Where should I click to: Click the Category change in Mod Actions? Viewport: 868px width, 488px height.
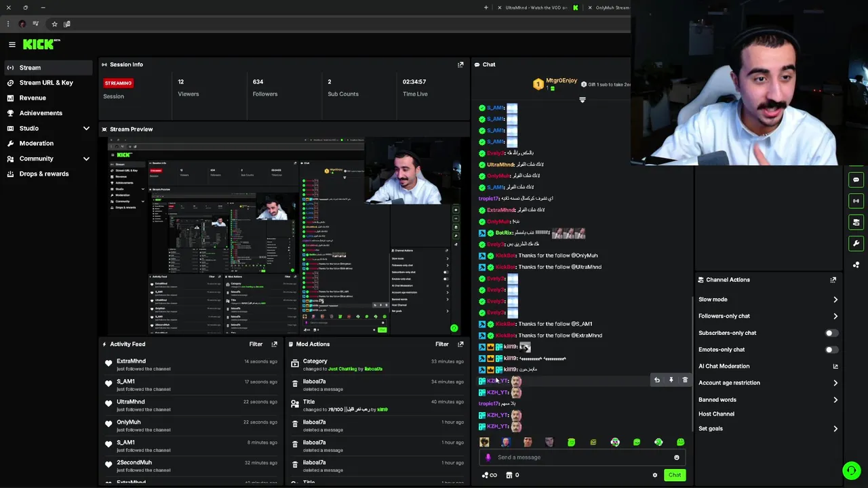377,365
